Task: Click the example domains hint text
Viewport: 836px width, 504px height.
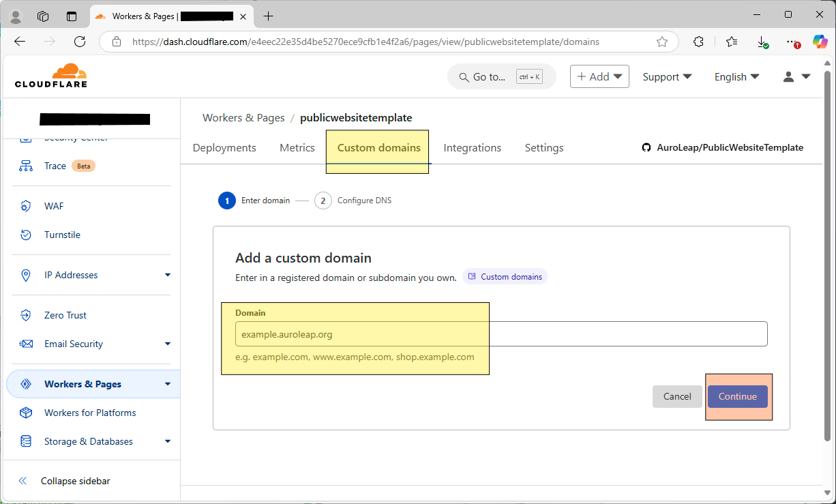Action: [355, 357]
